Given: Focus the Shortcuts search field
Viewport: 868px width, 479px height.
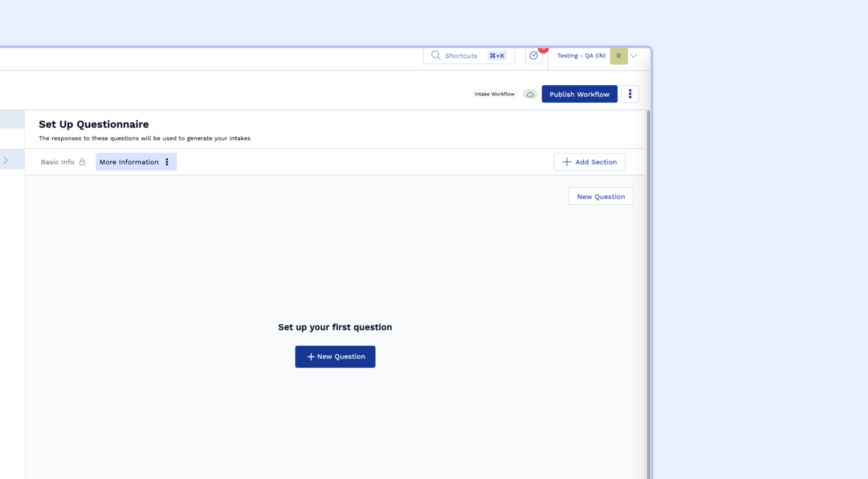Looking at the screenshot, I should click(x=461, y=56).
